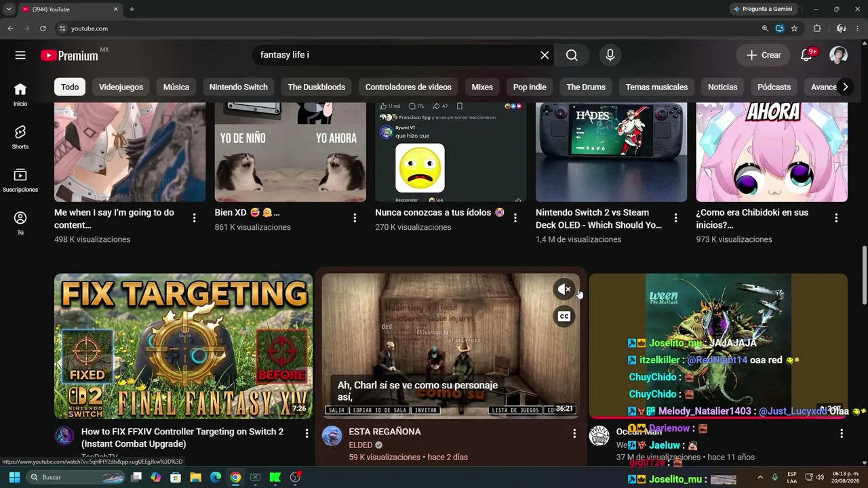Go to Inicio in the sidebar
The image size is (868, 488).
click(20, 94)
